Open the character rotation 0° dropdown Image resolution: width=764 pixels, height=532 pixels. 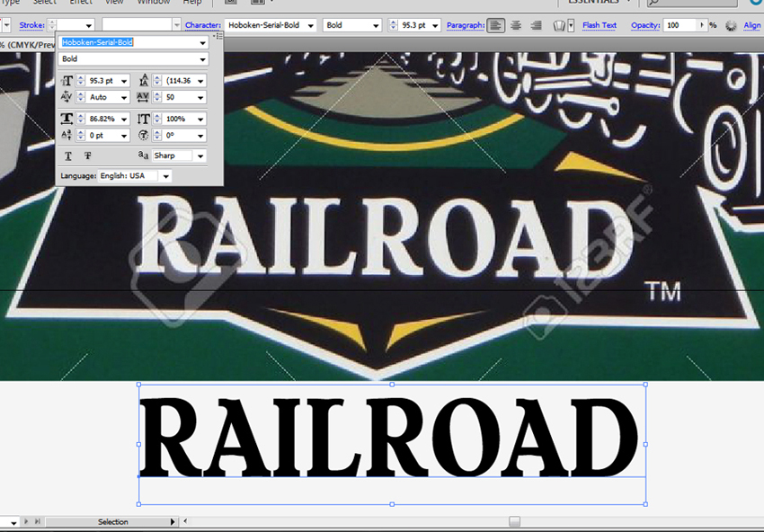click(200, 136)
